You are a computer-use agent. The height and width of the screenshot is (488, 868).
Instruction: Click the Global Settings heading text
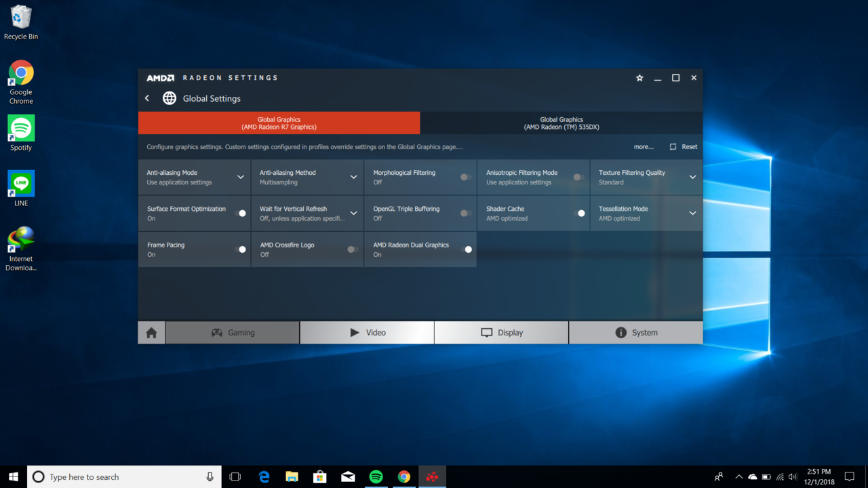click(x=212, y=98)
